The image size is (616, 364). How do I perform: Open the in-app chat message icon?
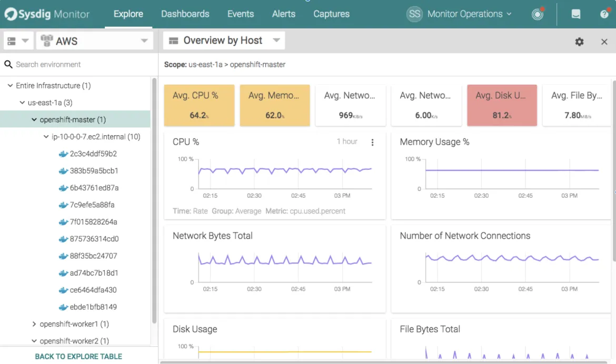[575, 14]
